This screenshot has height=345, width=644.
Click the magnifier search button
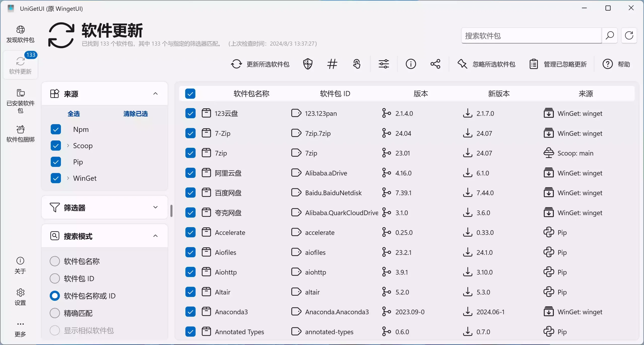tap(610, 35)
